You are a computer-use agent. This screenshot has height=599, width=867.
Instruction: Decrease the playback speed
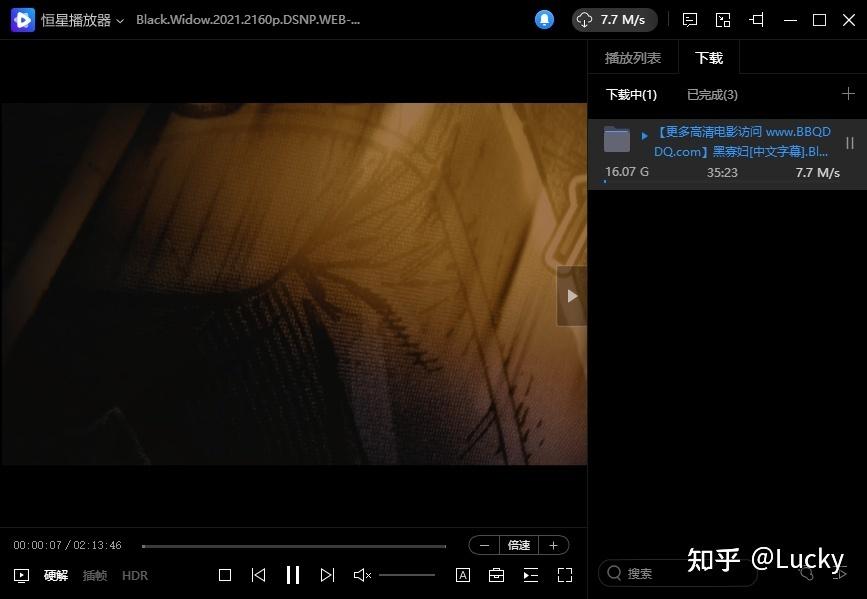(x=484, y=545)
